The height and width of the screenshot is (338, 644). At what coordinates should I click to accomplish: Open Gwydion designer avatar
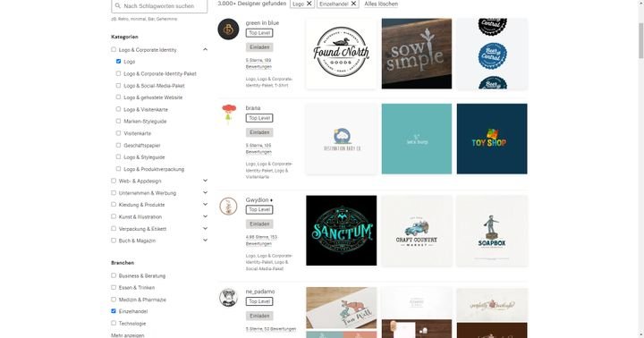point(228,207)
